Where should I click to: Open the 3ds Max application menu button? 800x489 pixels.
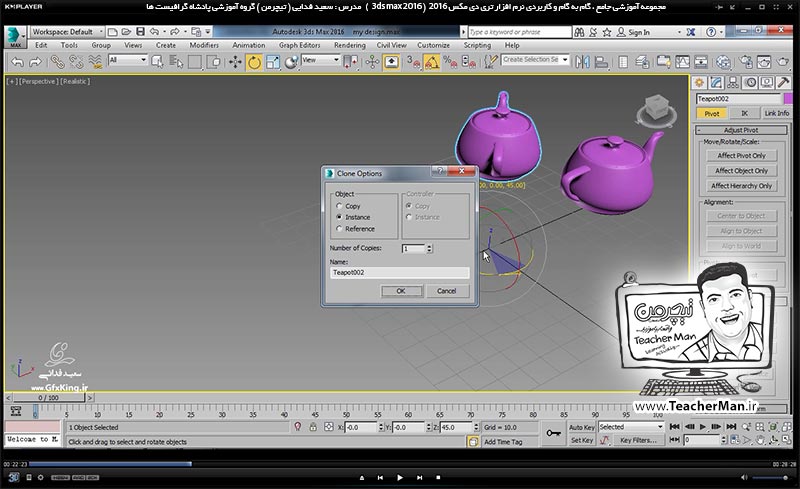pos(15,36)
